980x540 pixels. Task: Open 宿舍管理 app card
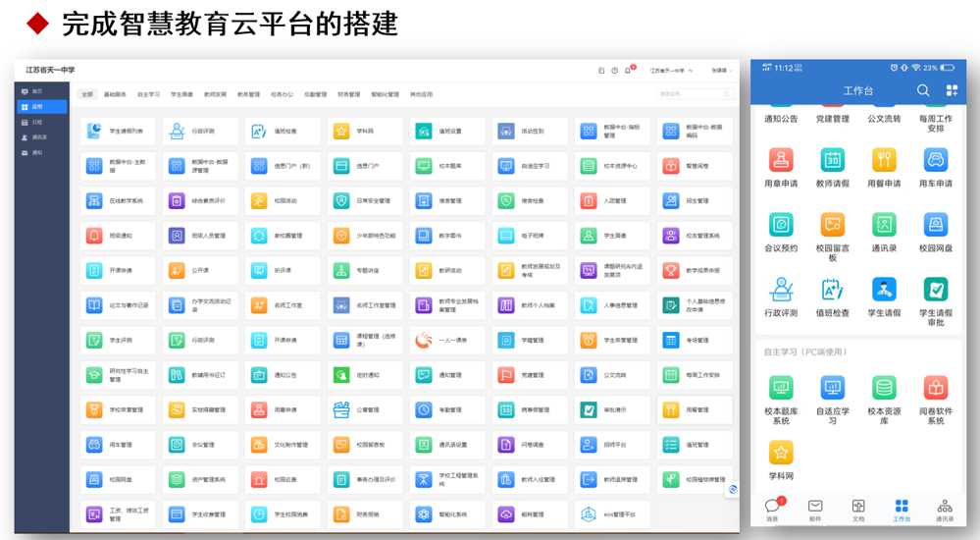tap(447, 201)
